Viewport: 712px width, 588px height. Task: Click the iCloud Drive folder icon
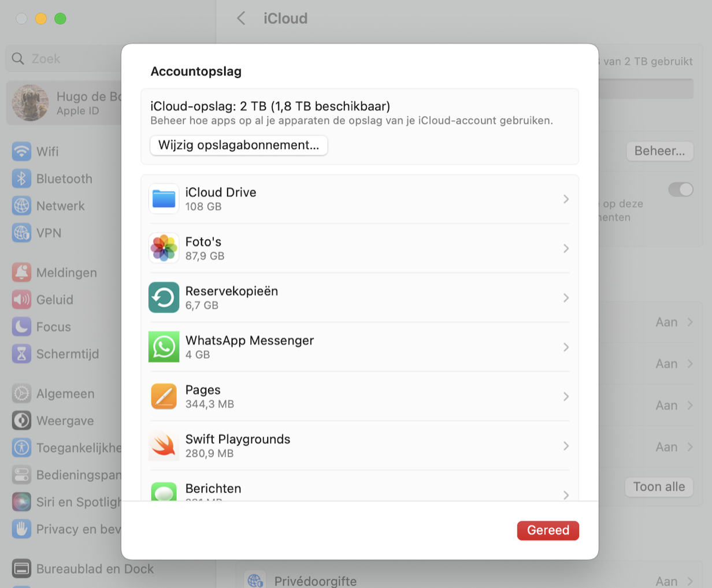[164, 199]
